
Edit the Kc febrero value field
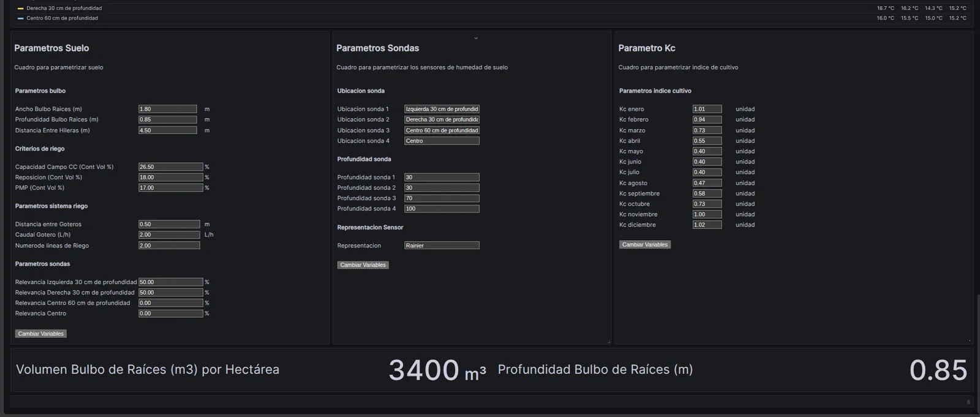707,119
